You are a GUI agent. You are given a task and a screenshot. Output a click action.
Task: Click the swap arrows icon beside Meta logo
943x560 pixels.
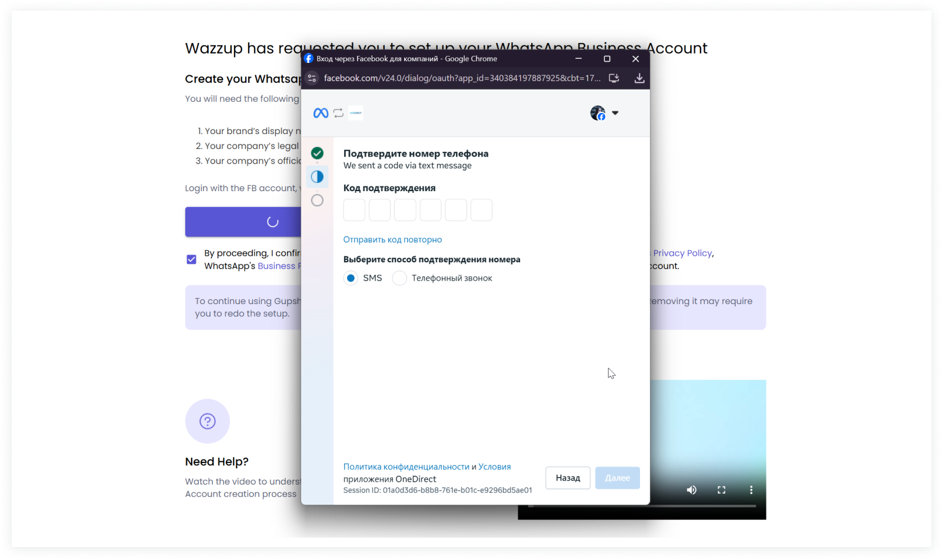(x=338, y=113)
